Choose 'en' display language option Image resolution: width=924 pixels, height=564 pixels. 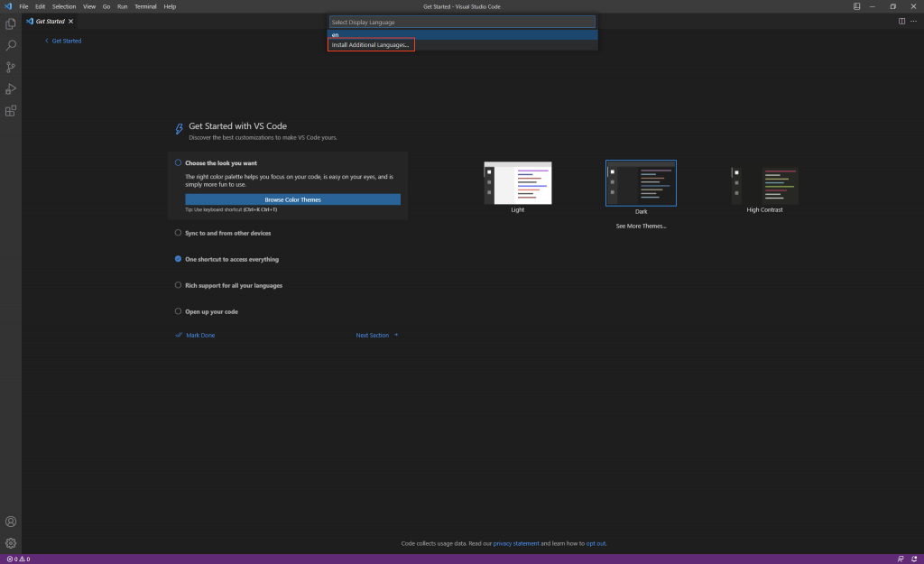click(x=463, y=35)
